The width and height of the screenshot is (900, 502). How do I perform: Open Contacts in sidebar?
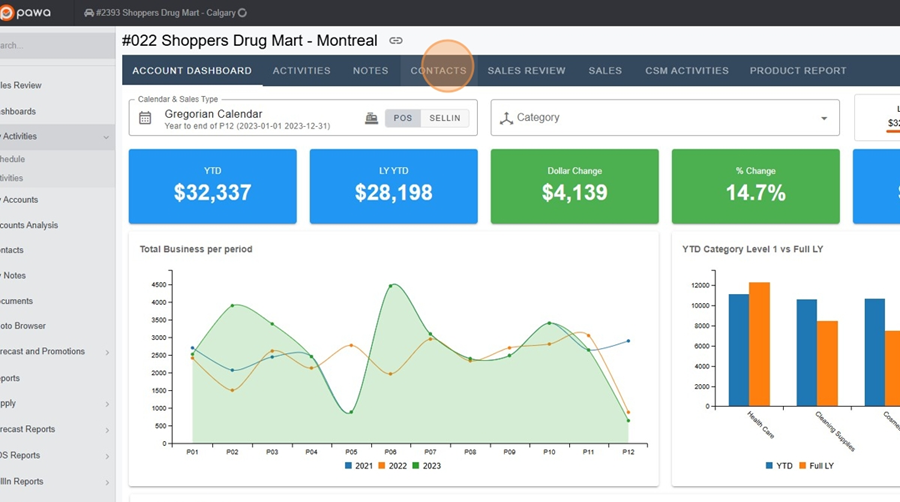click(56, 250)
